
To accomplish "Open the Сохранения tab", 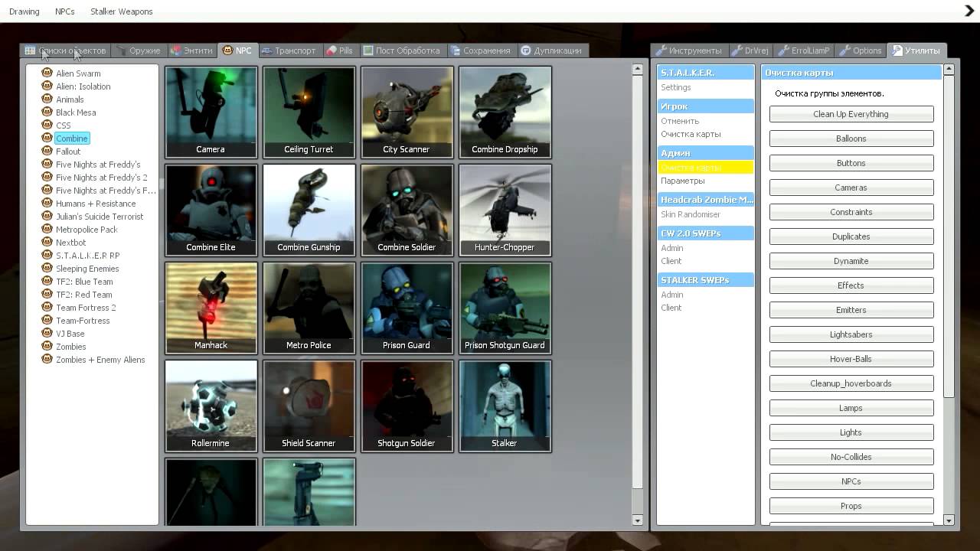I will [481, 51].
